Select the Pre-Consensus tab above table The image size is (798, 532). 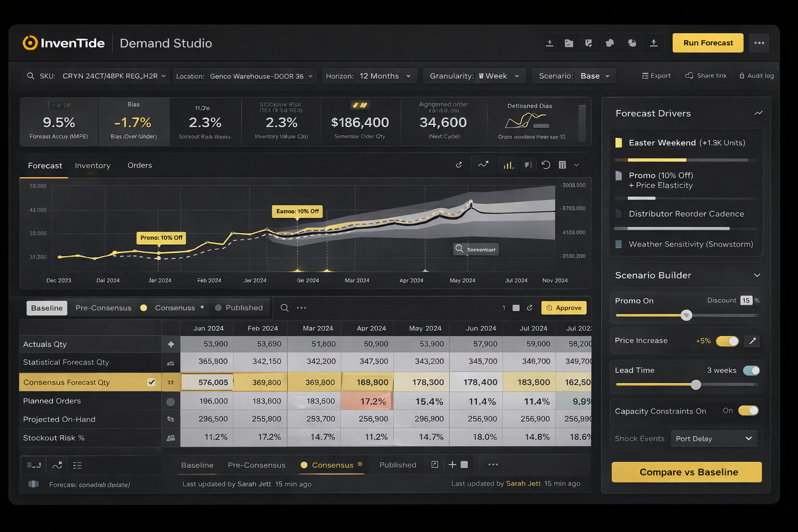(103, 308)
